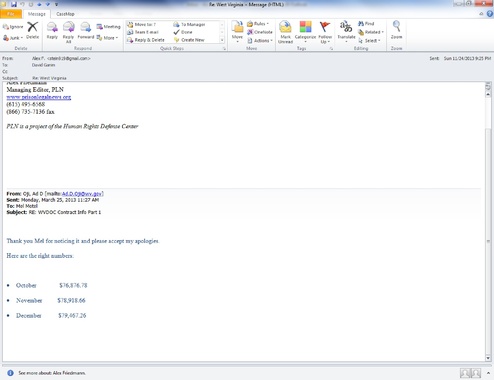Screen dimensions: 494x380
Task: Open the More respond options dropdown
Action: click(107, 38)
